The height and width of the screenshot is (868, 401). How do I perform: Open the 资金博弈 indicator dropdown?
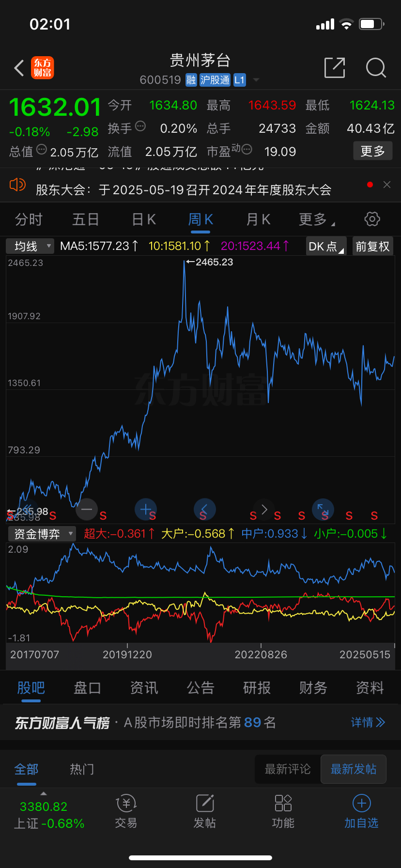pos(42,534)
